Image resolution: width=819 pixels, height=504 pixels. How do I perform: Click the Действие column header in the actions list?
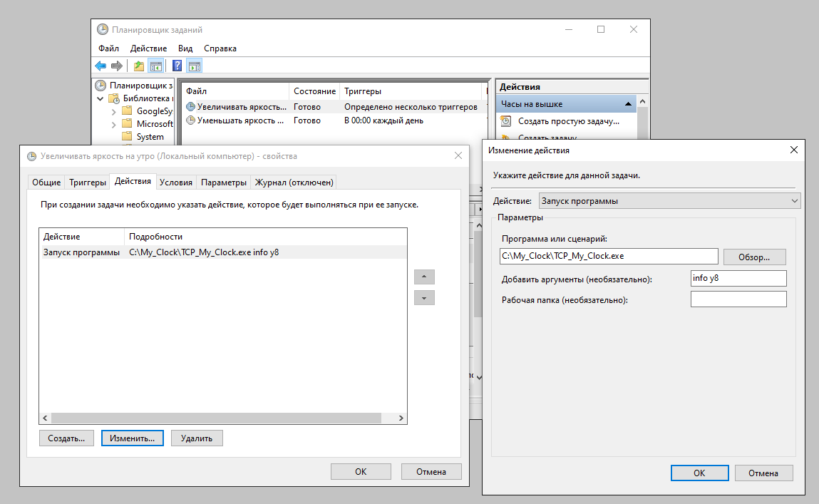click(82, 237)
